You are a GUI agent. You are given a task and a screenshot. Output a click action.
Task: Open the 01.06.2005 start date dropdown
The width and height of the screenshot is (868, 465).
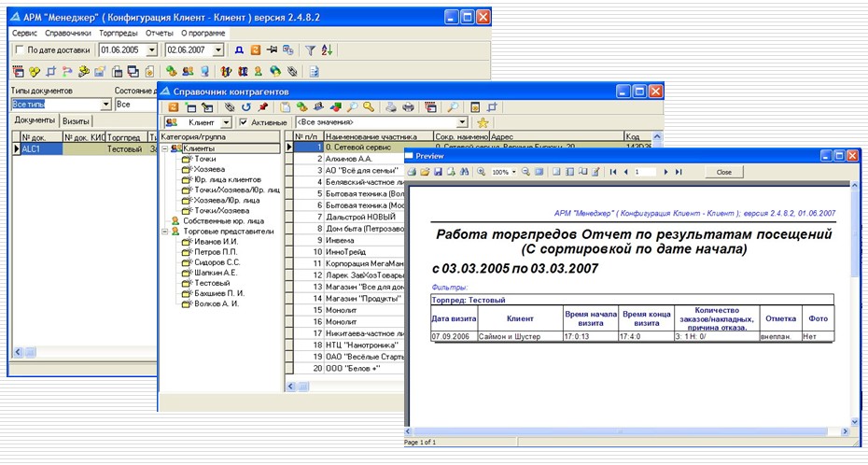click(152, 50)
